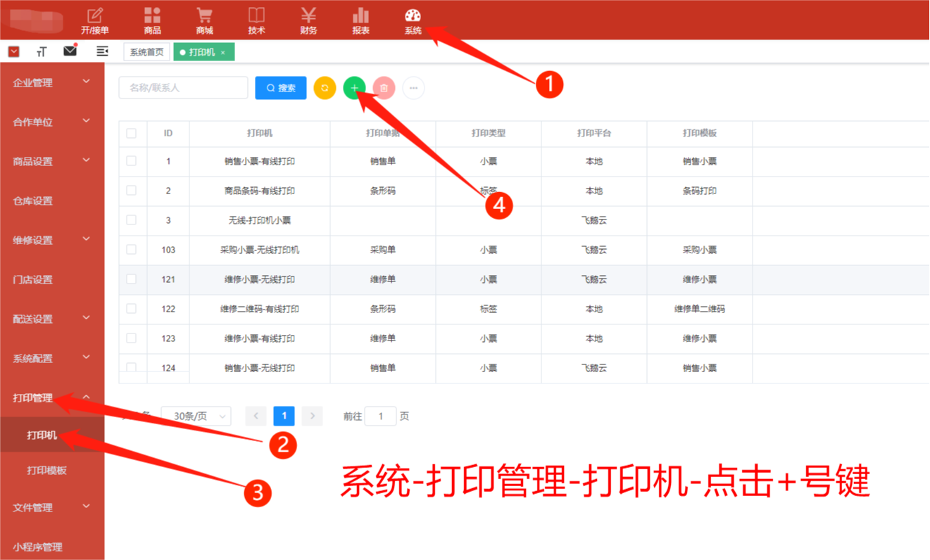Click the pink trash delete button
930x560 pixels.
pyautogui.click(x=384, y=88)
